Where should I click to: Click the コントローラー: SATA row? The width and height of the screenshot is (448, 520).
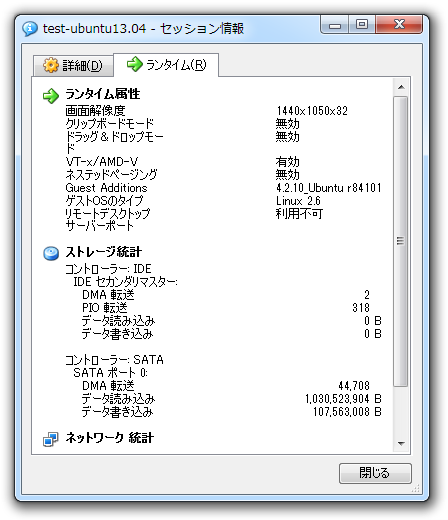coord(114,360)
